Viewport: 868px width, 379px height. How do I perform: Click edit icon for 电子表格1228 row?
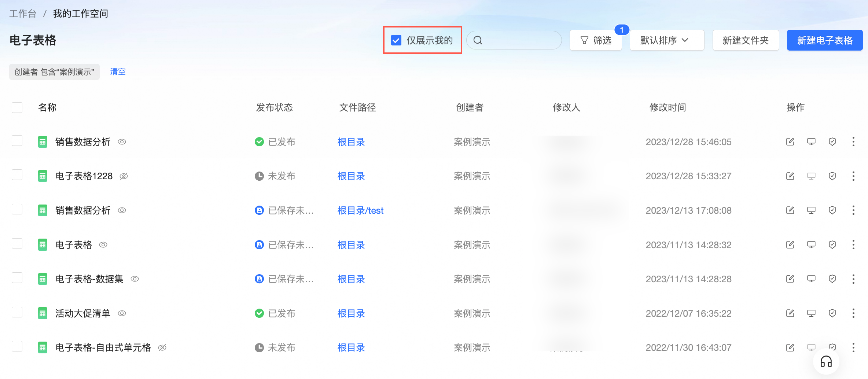coord(790,176)
